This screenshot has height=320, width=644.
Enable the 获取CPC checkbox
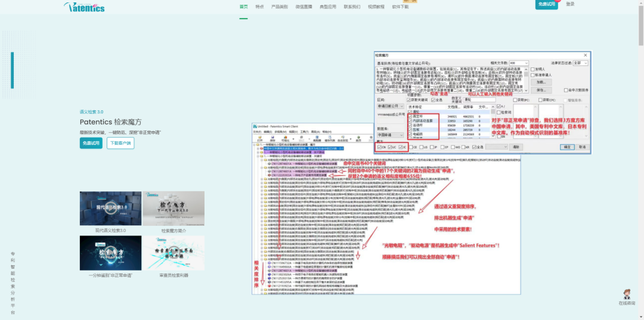tap(540, 100)
